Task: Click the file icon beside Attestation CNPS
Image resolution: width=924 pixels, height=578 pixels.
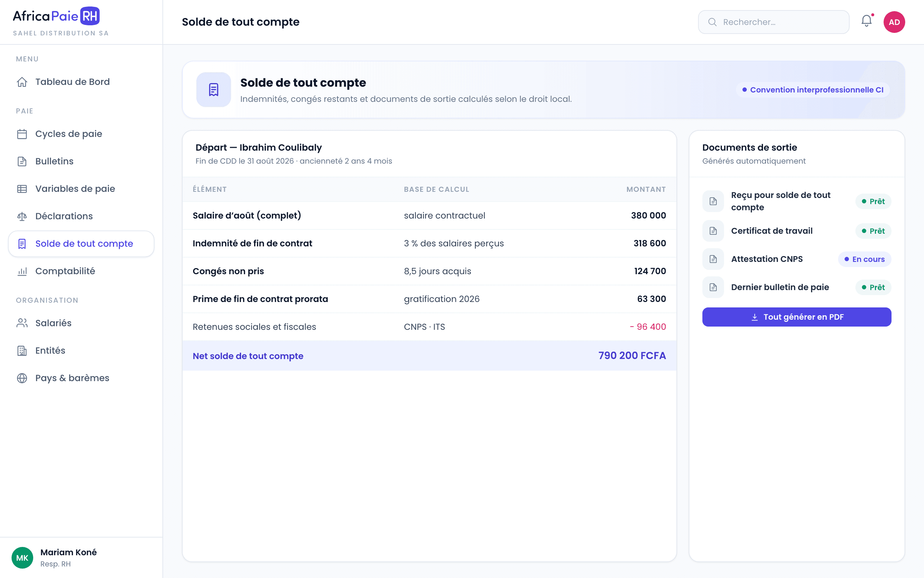Action: click(x=713, y=259)
